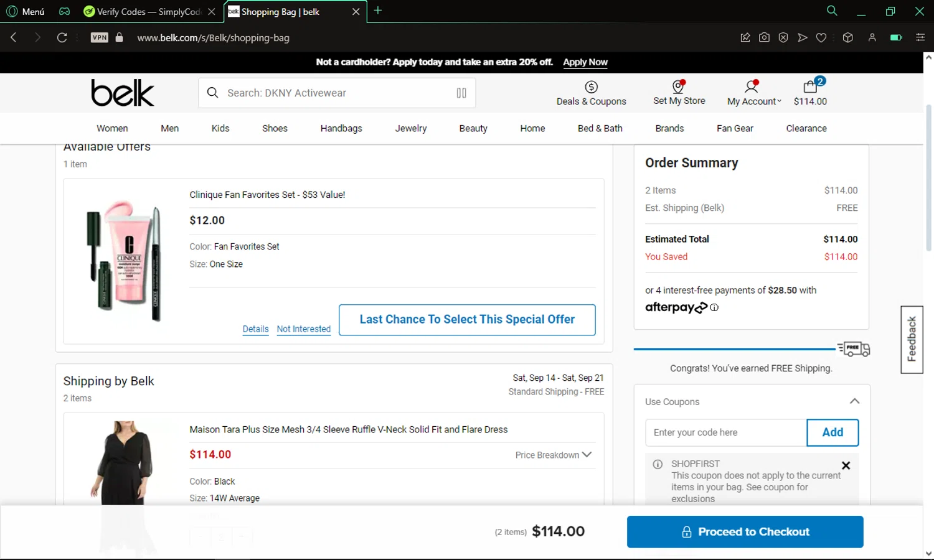Open the ad blocker shield icon
The width and height of the screenshot is (934, 560).
(783, 37)
